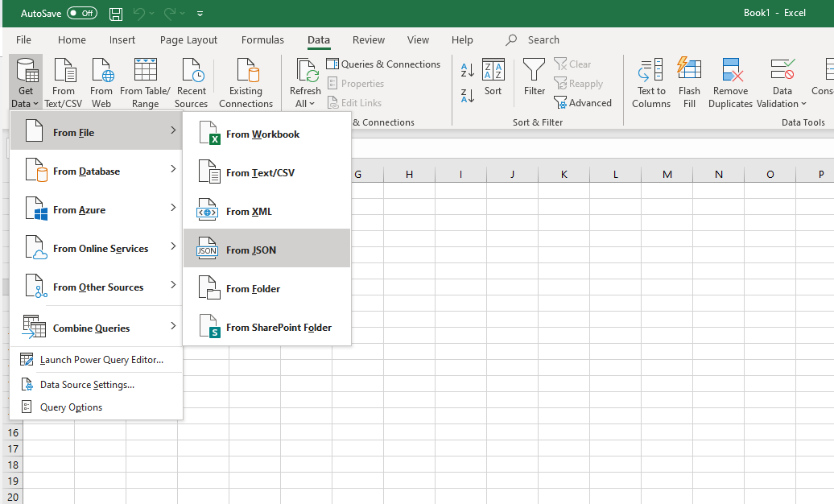The width and height of the screenshot is (834, 504).
Task: Choose From Text/CSV in the submenu
Action: point(267,172)
